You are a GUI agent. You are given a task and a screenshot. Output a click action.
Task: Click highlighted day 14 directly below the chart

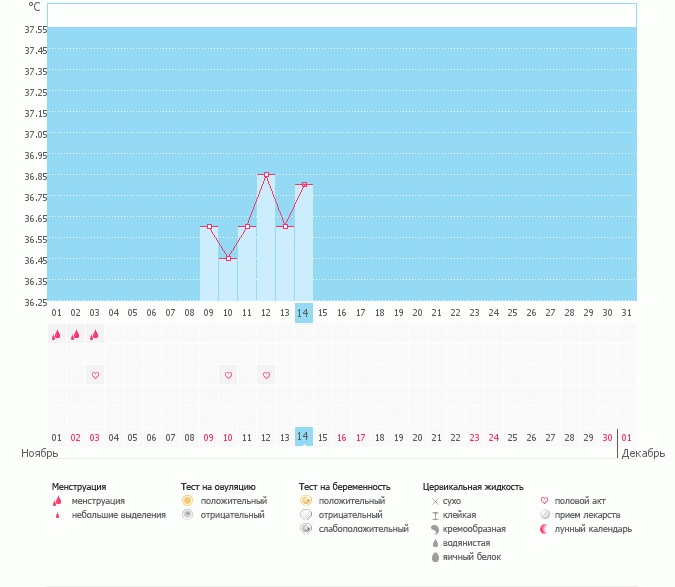304,313
